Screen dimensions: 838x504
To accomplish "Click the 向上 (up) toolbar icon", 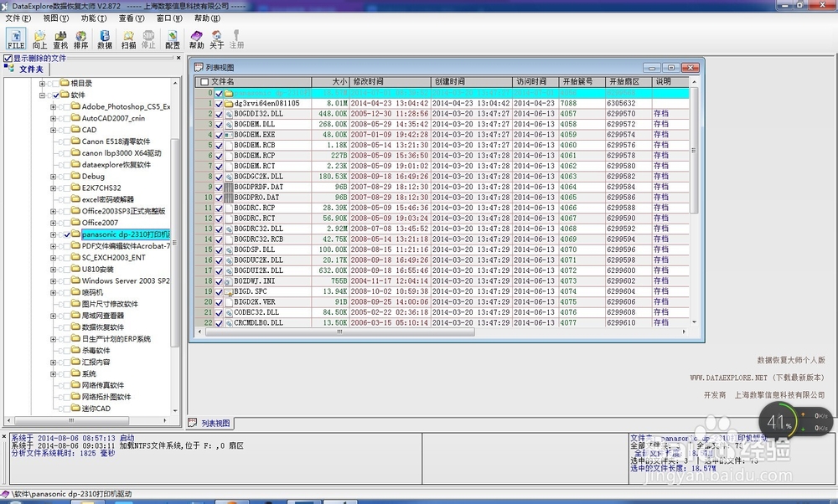I will click(39, 39).
